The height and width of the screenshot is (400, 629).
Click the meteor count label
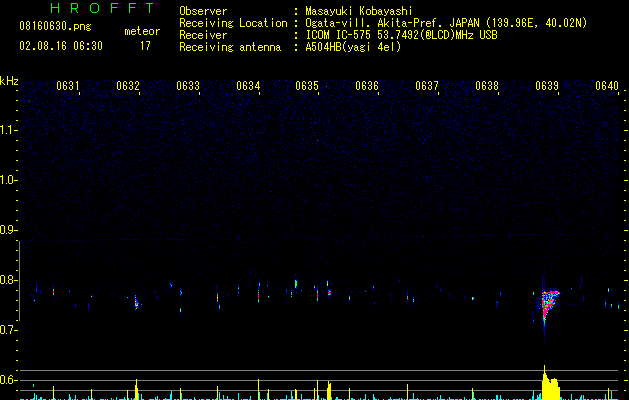[x=142, y=31]
